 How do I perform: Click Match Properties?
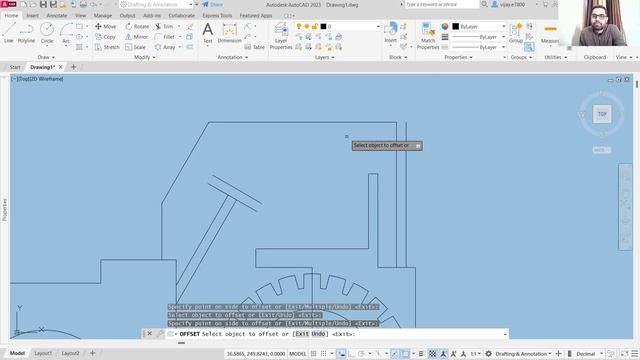428,36
